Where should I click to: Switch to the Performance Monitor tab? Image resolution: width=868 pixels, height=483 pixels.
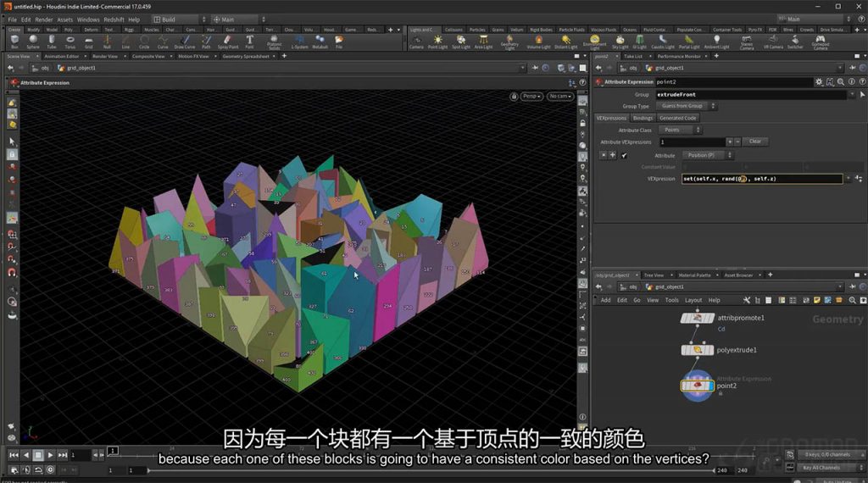click(679, 57)
